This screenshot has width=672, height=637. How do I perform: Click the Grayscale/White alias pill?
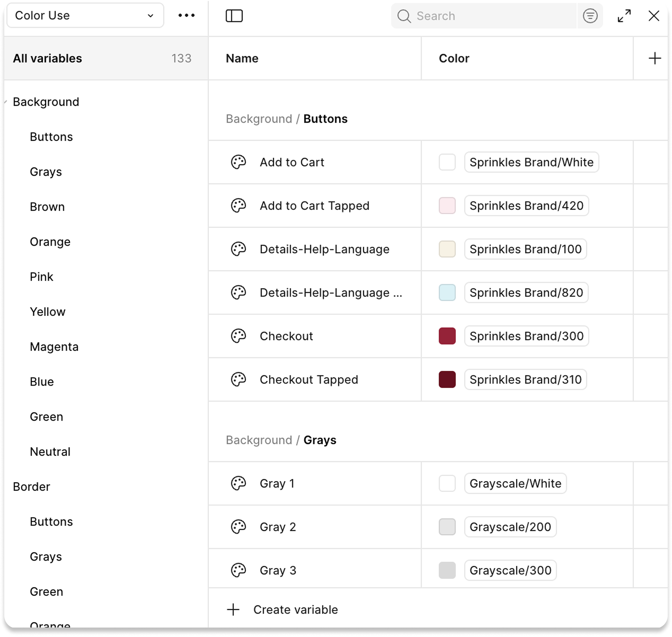pyautogui.click(x=515, y=483)
